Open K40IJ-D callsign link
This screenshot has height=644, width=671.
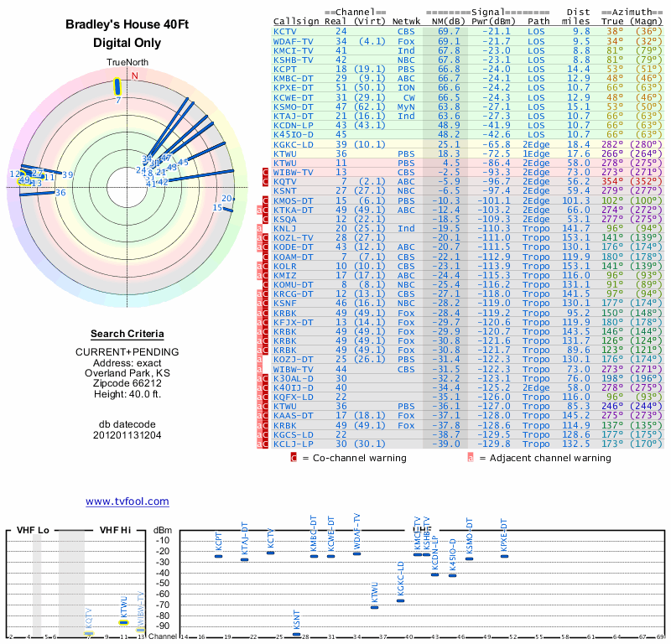[x=294, y=387]
